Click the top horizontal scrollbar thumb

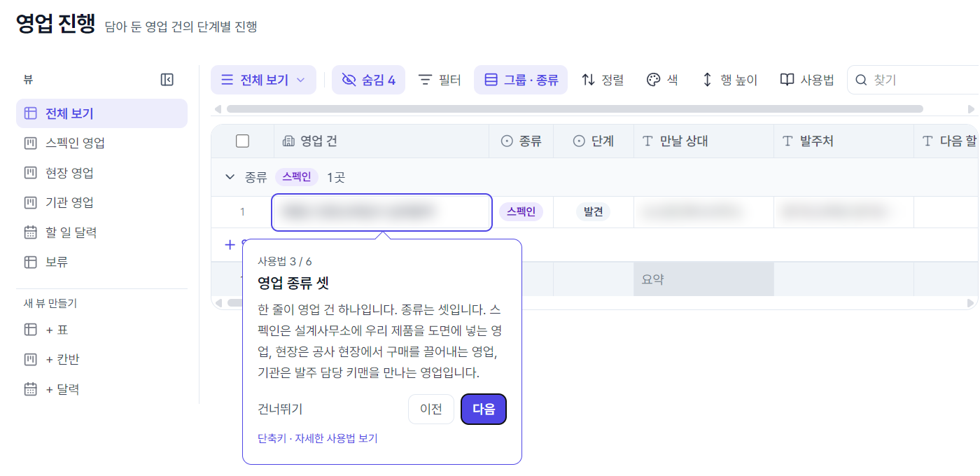[575, 109]
